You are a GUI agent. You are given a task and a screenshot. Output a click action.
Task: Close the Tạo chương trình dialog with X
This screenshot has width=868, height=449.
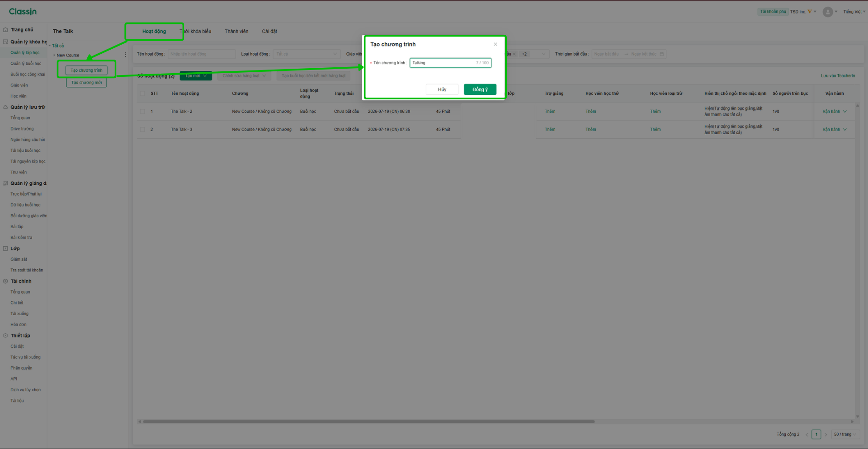pyautogui.click(x=495, y=44)
